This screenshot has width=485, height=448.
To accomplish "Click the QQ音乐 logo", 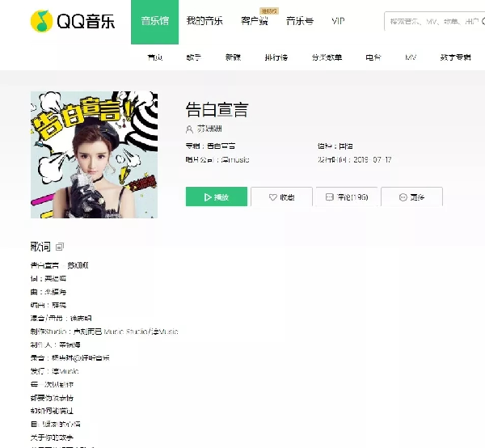I will click(x=73, y=21).
